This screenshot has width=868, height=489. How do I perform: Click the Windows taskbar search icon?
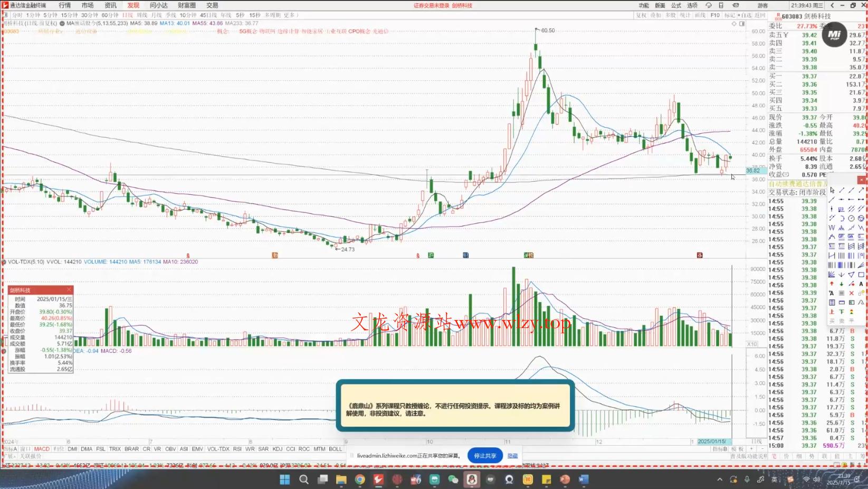(304, 479)
